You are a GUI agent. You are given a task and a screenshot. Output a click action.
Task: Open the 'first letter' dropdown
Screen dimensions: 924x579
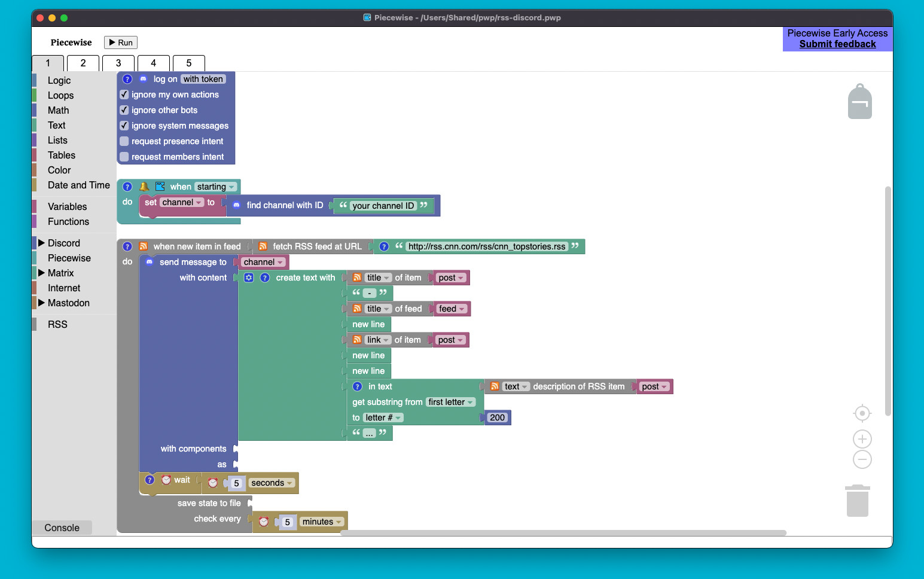coord(451,402)
